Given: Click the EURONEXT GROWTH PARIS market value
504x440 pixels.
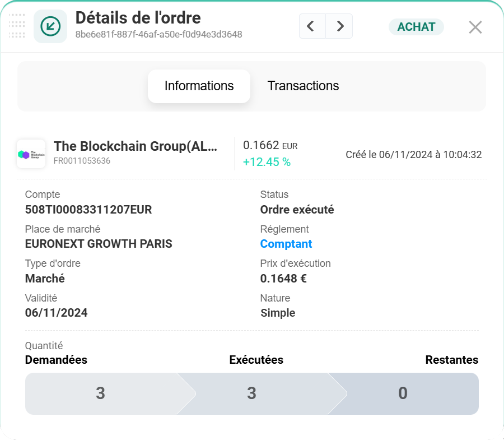Looking at the screenshot, I should 99,244.
